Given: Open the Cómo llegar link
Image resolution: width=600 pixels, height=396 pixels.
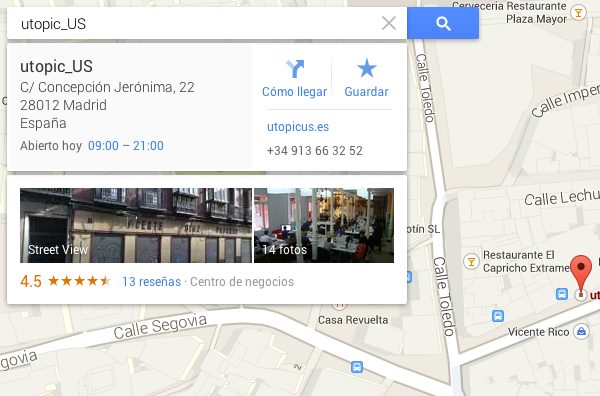Looking at the screenshot, I should click(294, 92).
